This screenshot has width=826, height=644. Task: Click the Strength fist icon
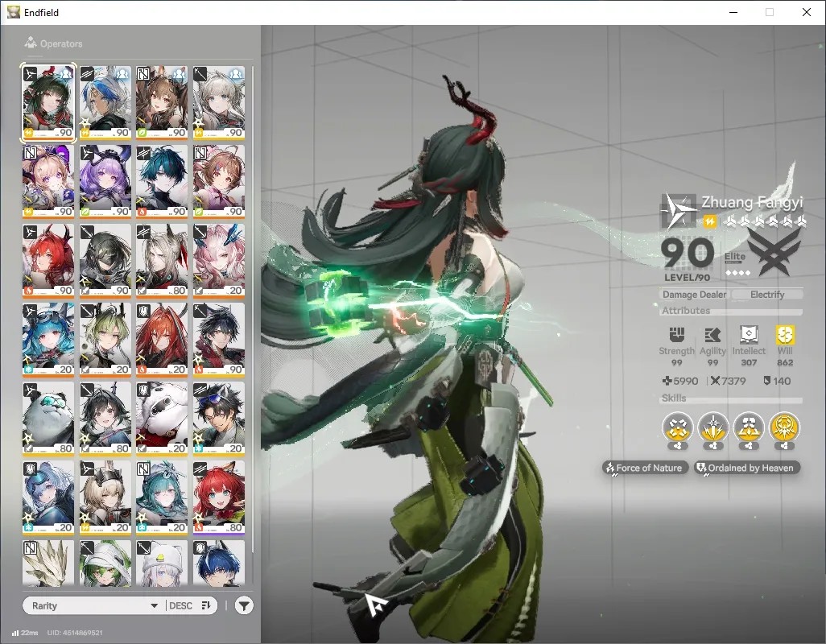(x=677, y=335)
